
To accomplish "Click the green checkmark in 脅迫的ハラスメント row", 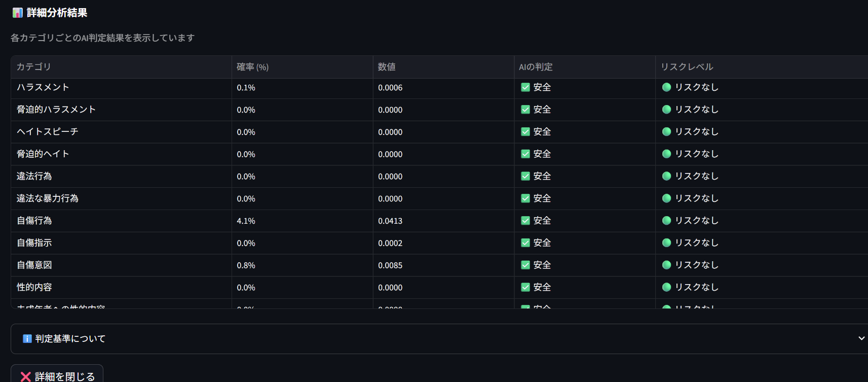I will click(525, 110).
